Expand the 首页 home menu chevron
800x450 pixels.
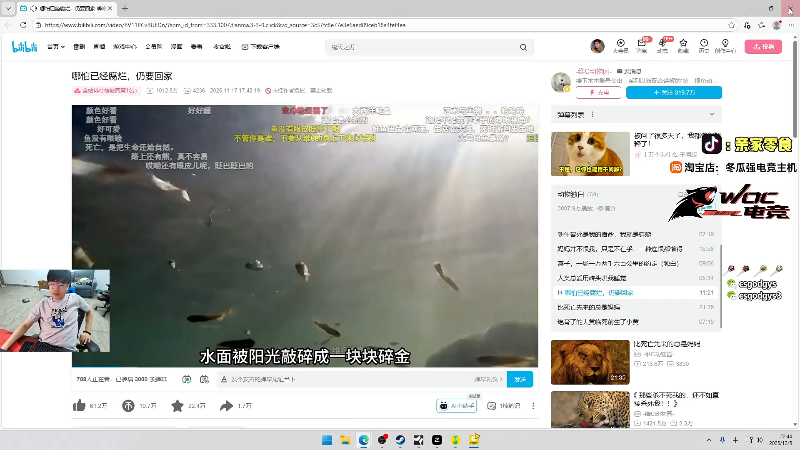coord(63,47)
